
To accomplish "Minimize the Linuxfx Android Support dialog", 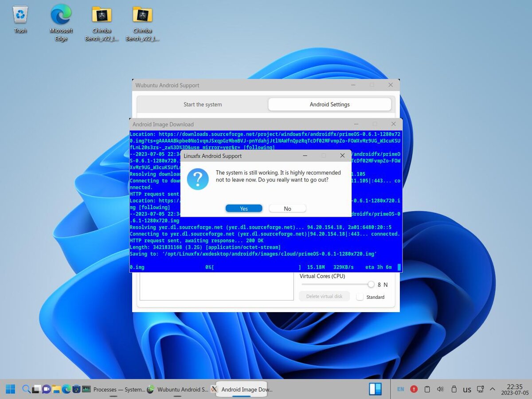I will (x=305, y=156).
